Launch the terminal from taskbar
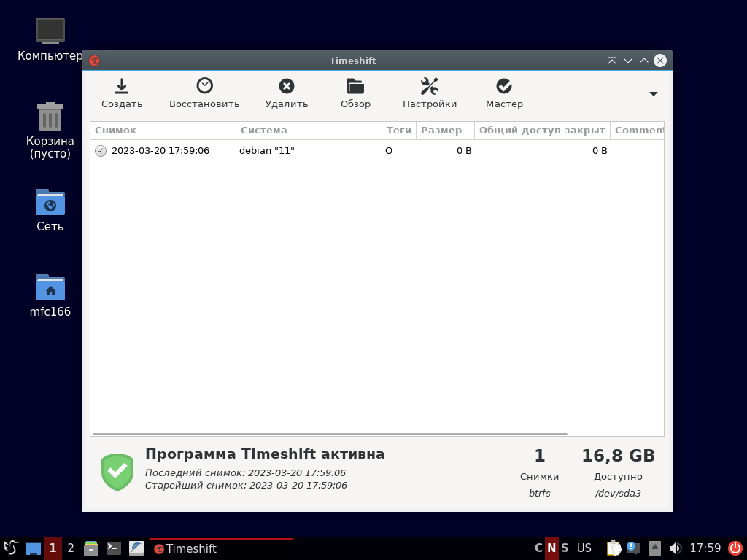The width and height of the screenshot is (747, 560). [113, 548]
